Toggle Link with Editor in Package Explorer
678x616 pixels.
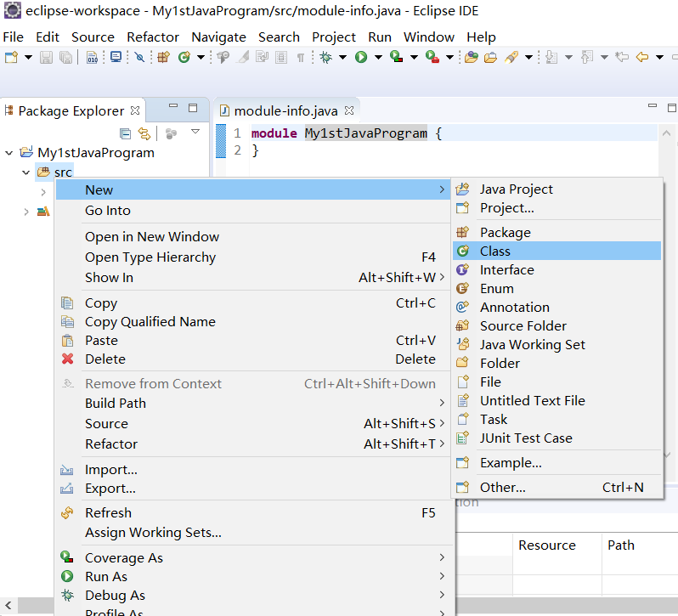pyautogui.click(x=144, y=134)
